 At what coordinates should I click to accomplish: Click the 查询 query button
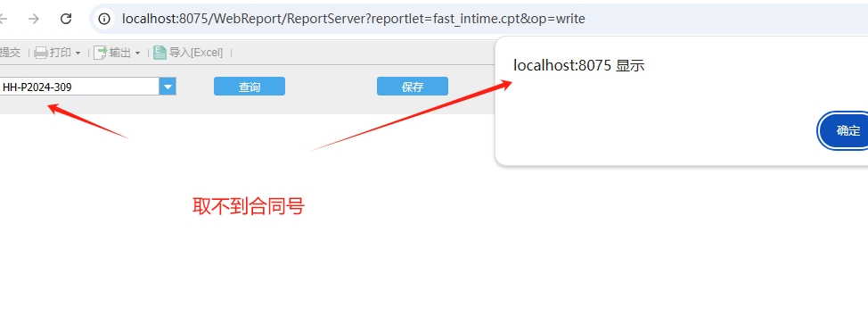coord(250,87)
